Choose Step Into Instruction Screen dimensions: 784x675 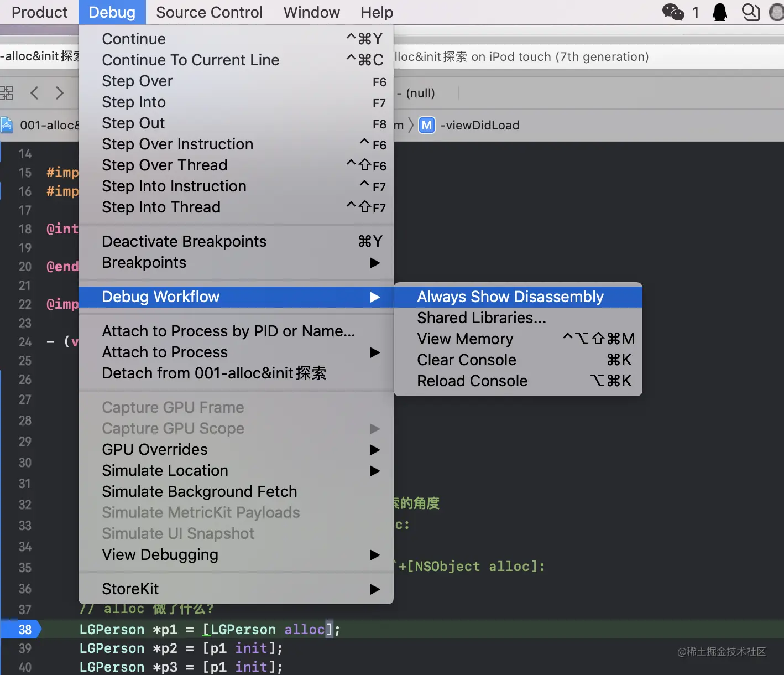(x=236, y=186)
